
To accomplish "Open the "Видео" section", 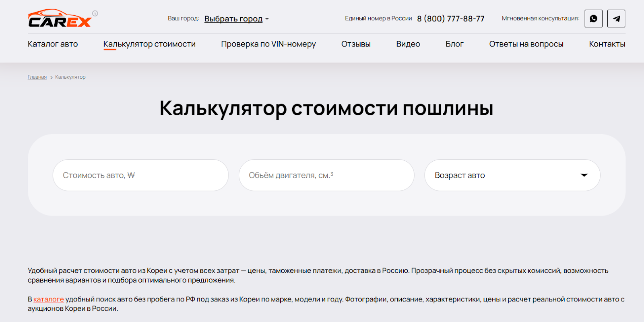I will coord(408,44).
